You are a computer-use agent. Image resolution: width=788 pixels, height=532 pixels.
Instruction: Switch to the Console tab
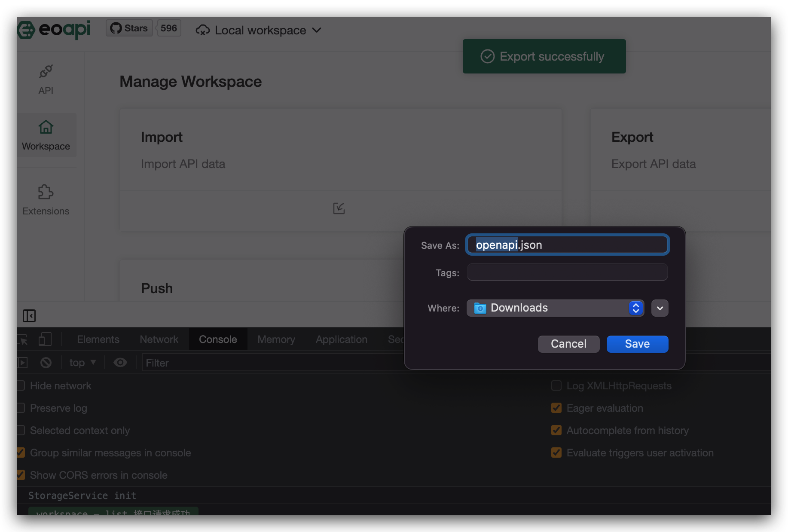[x=218, y=339]
